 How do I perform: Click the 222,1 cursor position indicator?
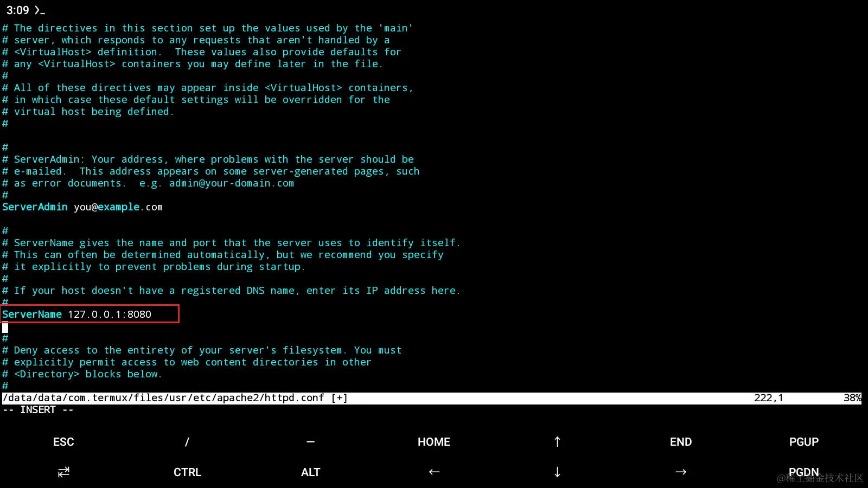click(x=769, y=398)
